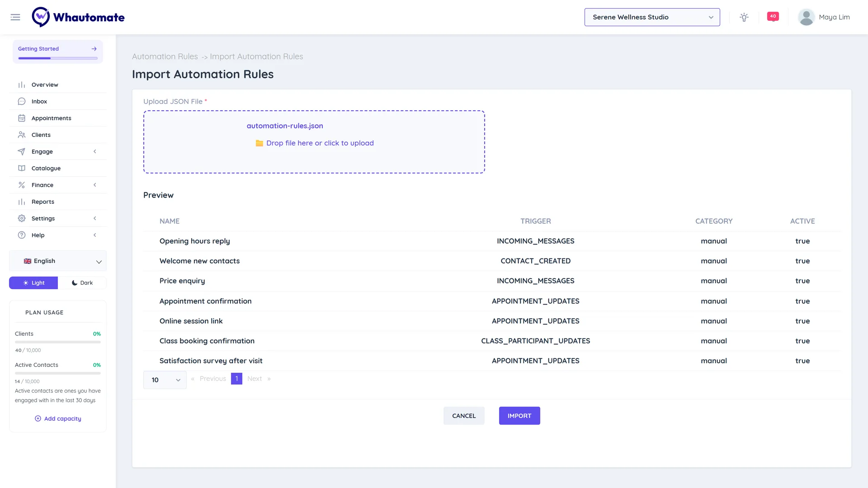The width and height of the screenshot is (868, 488).
Task: Click the Whautomate logo
Action: click(x=78, y=17)
